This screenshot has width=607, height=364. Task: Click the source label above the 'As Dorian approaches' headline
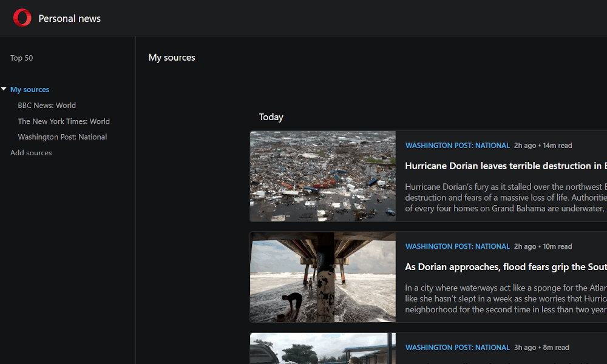coord(457,247)
